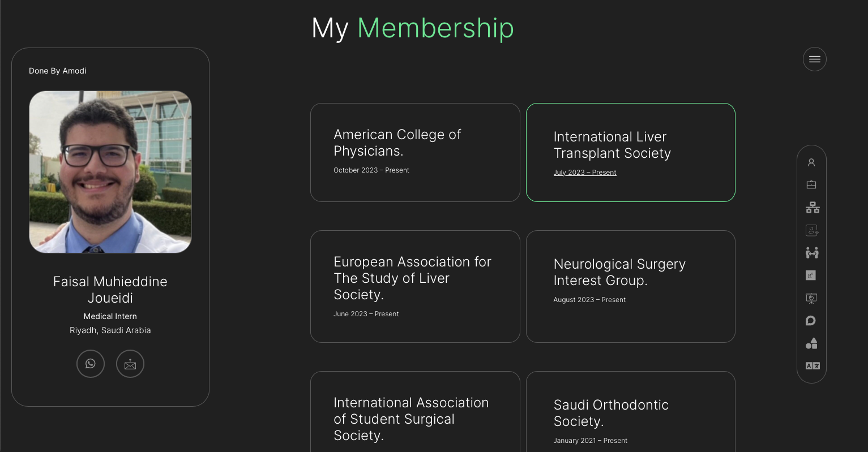Click the ResearchGate-style R icon
868x452 pixels.
(811, 275)
